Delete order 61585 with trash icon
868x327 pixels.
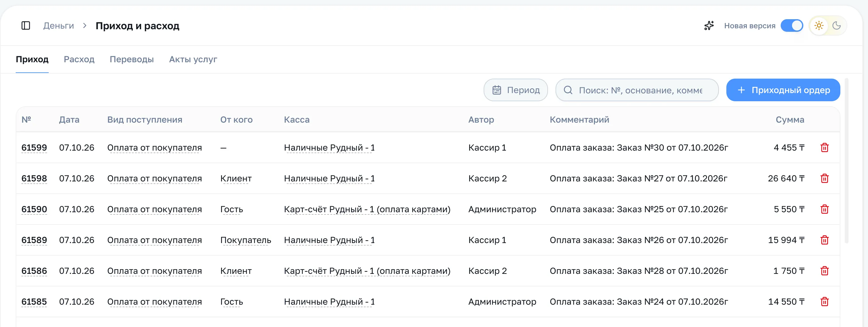(825, 302)
